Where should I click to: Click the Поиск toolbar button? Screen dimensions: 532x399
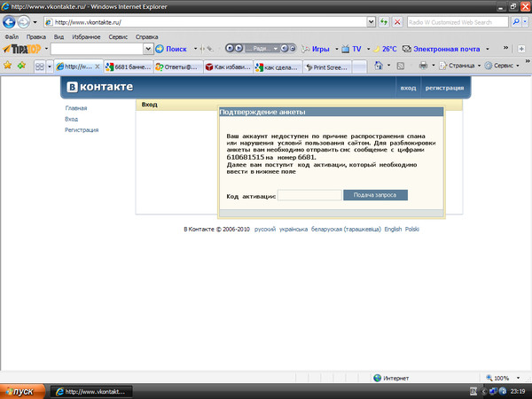171,49
